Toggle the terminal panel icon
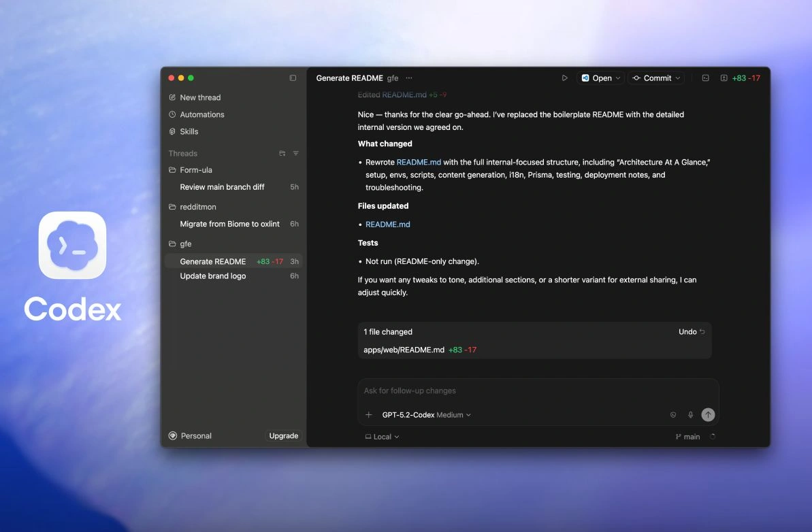 [705, 78]
